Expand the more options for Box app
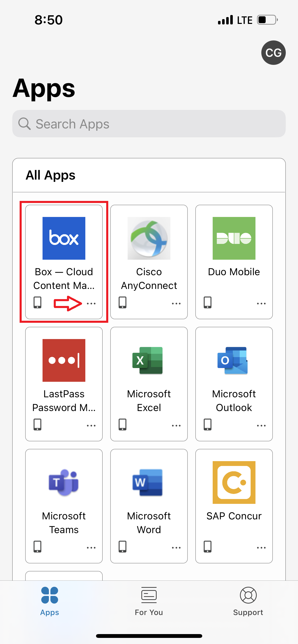The width and height of the screenshot is (298, 644). pos(91,303)
